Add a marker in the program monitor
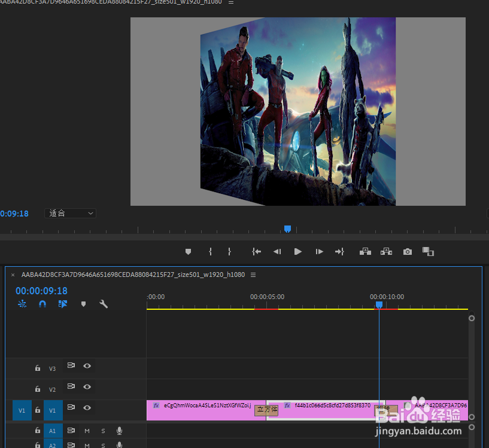This screenshot has width=489, height=448. (188, 252)
